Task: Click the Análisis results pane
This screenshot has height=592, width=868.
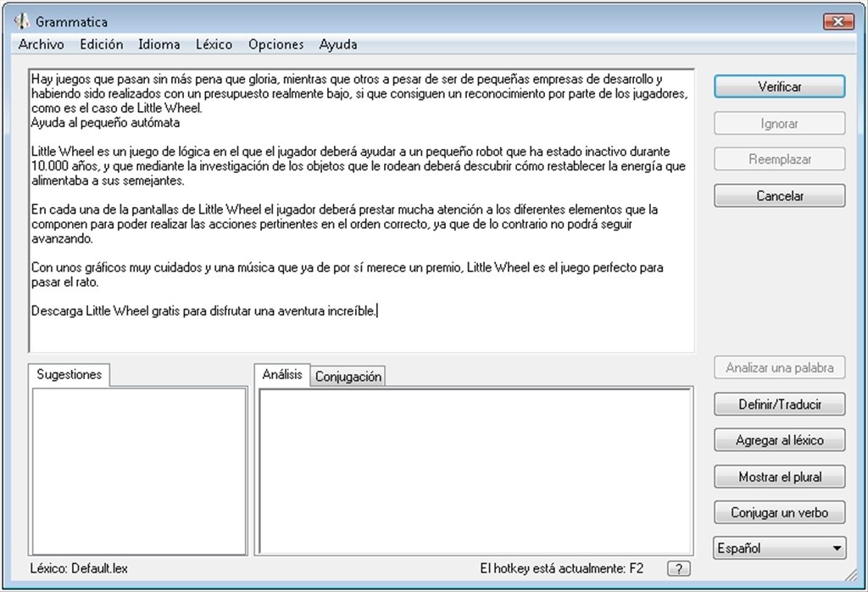Action: (476, 472)
